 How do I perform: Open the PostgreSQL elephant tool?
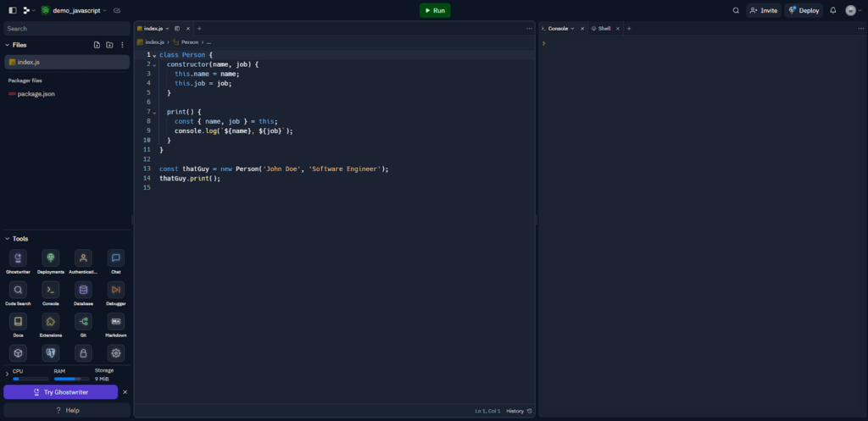click(51, 353)
